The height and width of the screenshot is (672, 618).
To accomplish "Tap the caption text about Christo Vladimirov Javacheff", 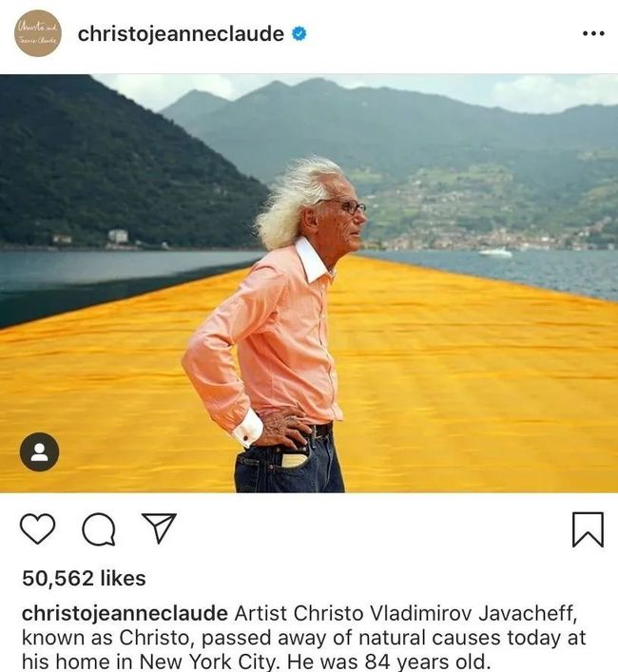I will (x=304, y=637).
